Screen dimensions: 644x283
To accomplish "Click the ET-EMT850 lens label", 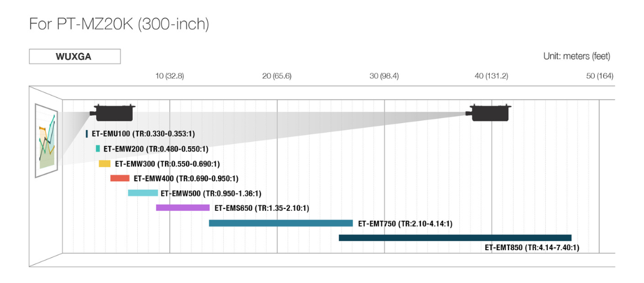I will tap(532, 247).
